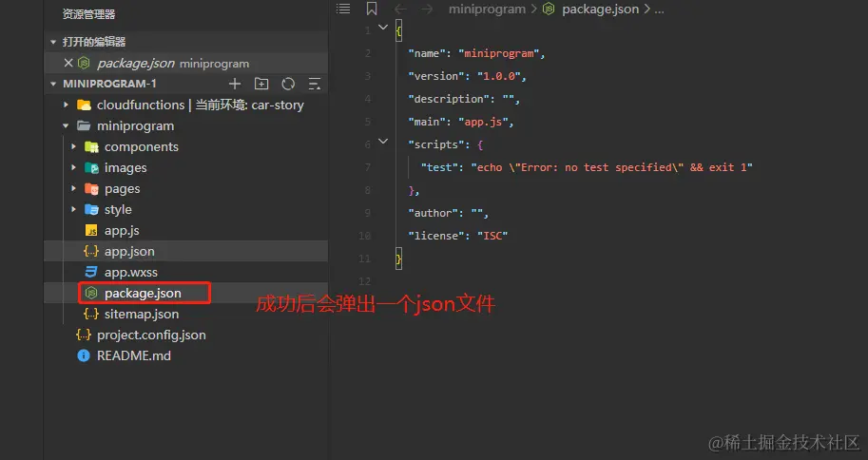This screenshot has height=460, width=868.
Task: Fold the scripts block on line 6
Action: point(383,143)
